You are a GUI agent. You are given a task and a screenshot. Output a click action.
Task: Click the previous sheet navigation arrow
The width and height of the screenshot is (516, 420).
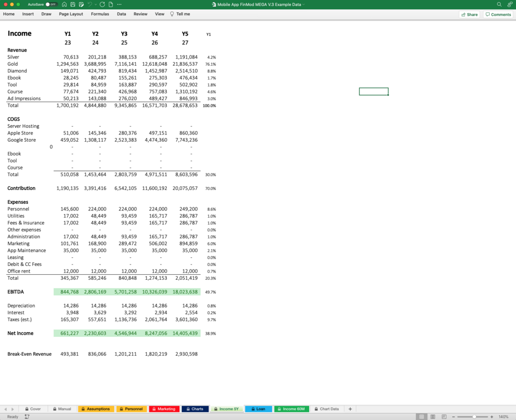5,409
